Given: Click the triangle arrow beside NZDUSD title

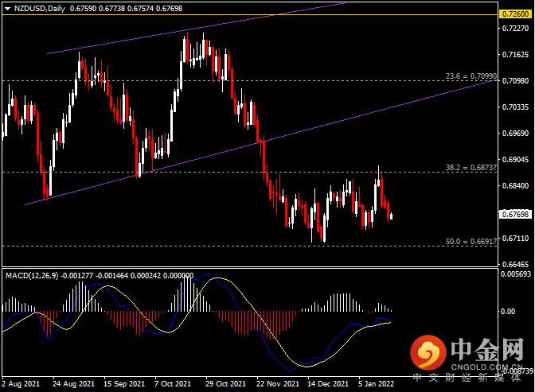Looking at the screenshot, I should [x=7, y=9].
